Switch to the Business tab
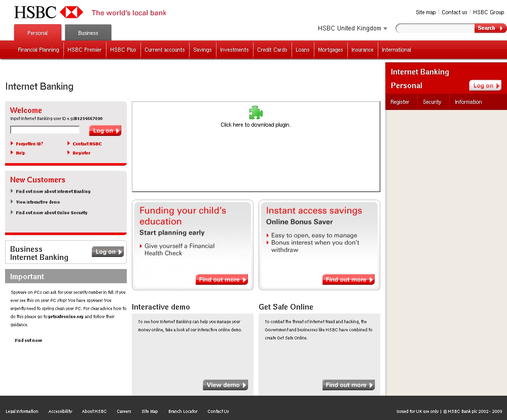This screenshot has height=420, width=507. tap(88, 32)
